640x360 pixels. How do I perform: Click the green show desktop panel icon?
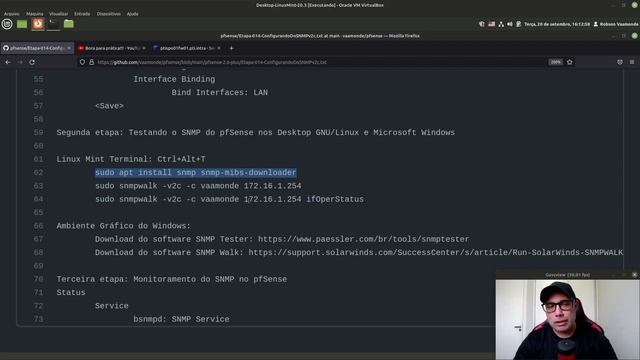click(22, 24)
